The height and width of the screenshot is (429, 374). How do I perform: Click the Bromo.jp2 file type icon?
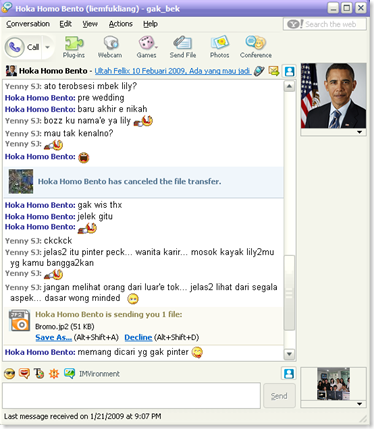point(20,321)
